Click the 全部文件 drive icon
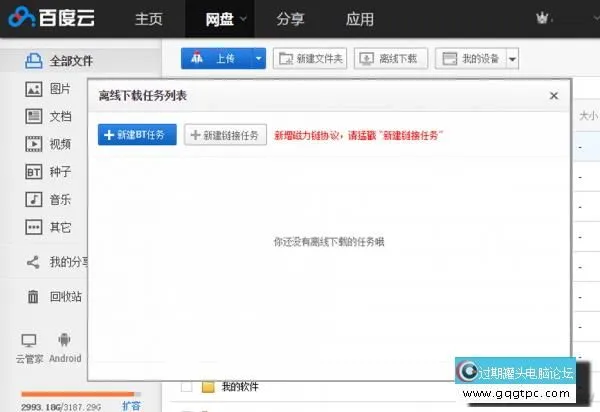 (34, 61)
